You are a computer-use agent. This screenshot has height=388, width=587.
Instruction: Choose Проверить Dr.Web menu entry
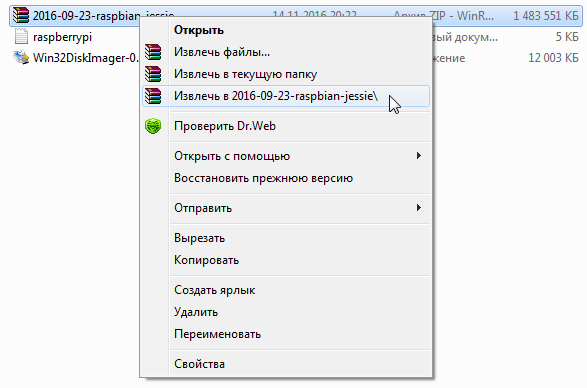(286, 126)
